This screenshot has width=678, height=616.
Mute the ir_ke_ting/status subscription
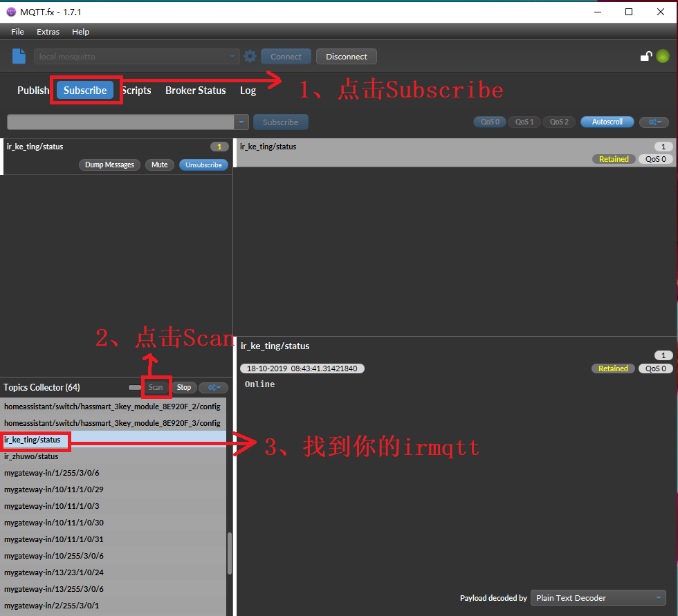click(x=160, y=165)
